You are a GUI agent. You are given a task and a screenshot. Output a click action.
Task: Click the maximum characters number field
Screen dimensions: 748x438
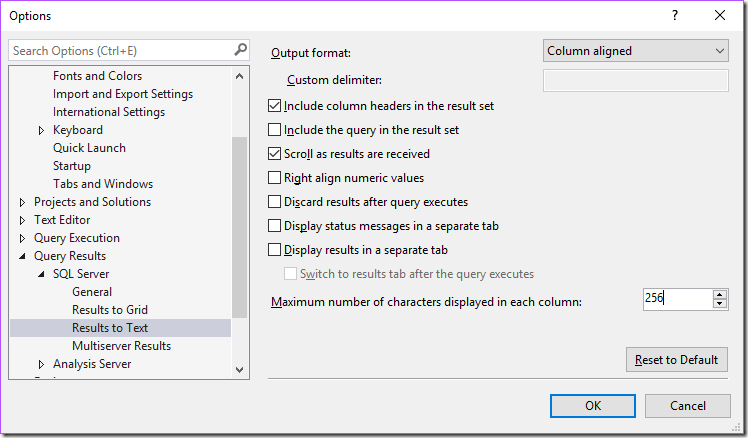(x=676, y=298)
